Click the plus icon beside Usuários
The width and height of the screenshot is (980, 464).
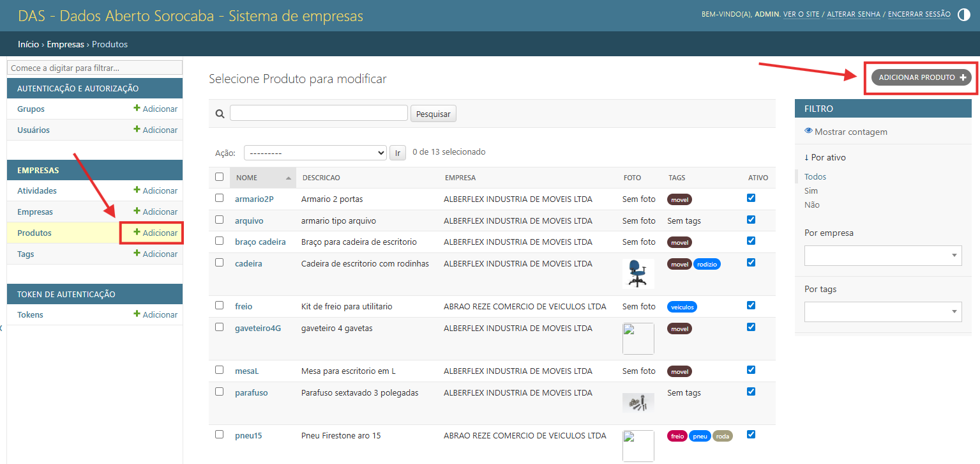[137, 130]
